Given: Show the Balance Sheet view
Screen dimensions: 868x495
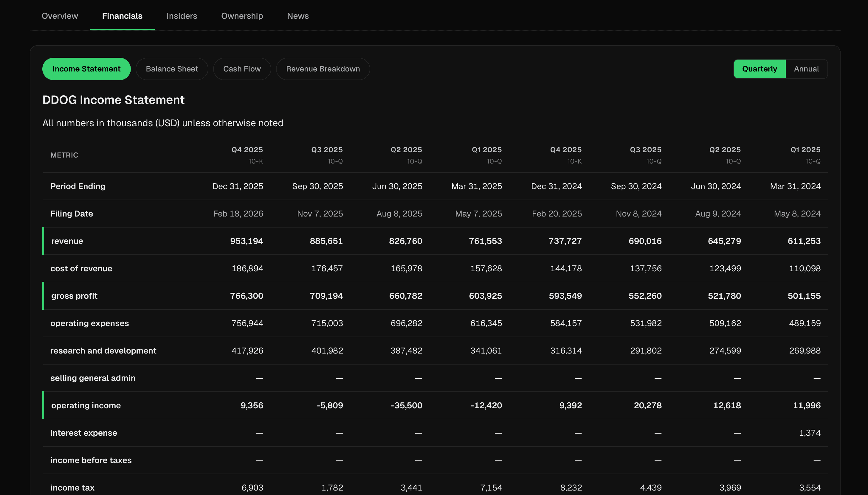Looking at the screenshot, I should [x=172, y=69].
